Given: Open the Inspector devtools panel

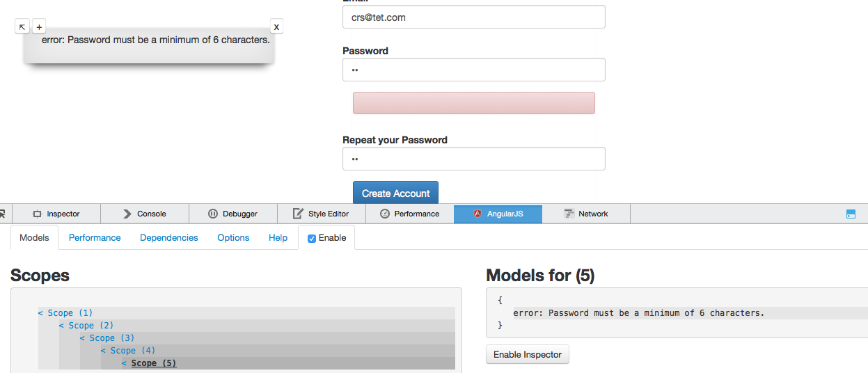Looking at the screenshot, I should coord(57,214).
